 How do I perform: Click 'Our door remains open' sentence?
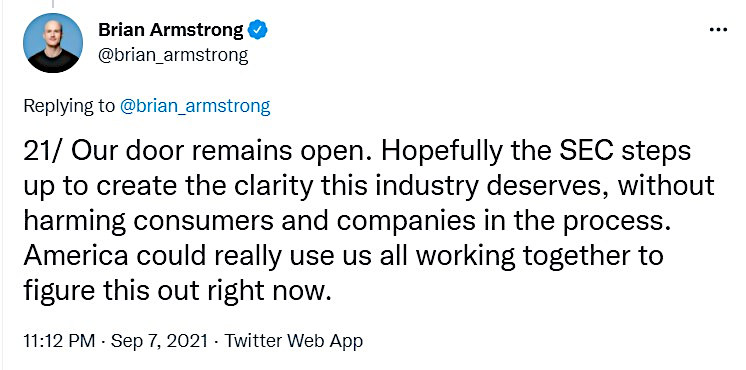(198, 152)
